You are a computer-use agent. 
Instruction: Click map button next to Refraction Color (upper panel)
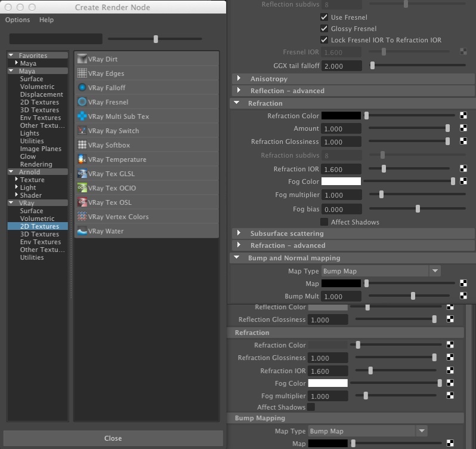point(463,115)
